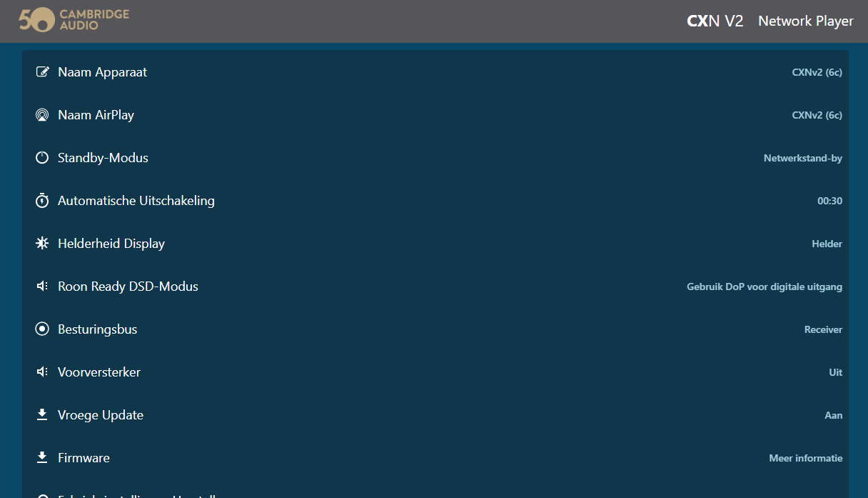Open the Naam Apparaat setting
868x498 pixels.
tap(435, 72)
